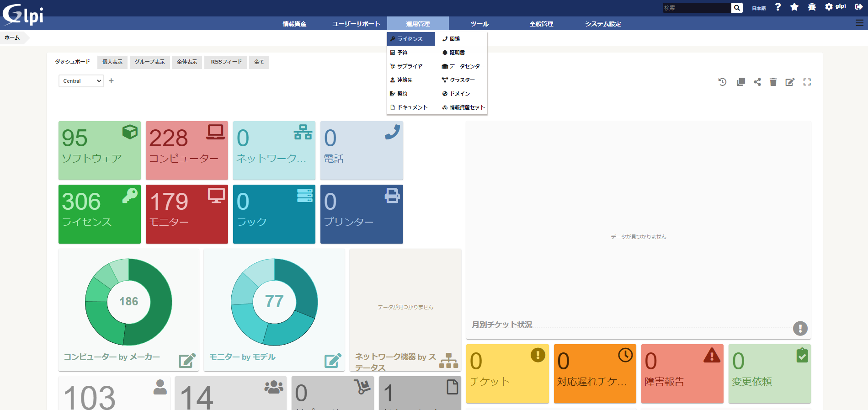The width and height of the screenshot is (868, 410).
Task: Select ライセンス in the dropdown menu
Action: 410,39
